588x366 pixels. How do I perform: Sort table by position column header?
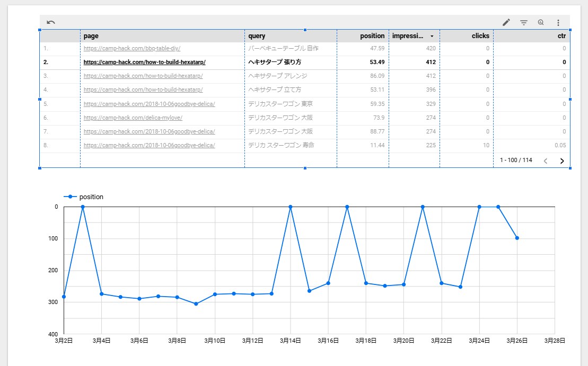372,36
